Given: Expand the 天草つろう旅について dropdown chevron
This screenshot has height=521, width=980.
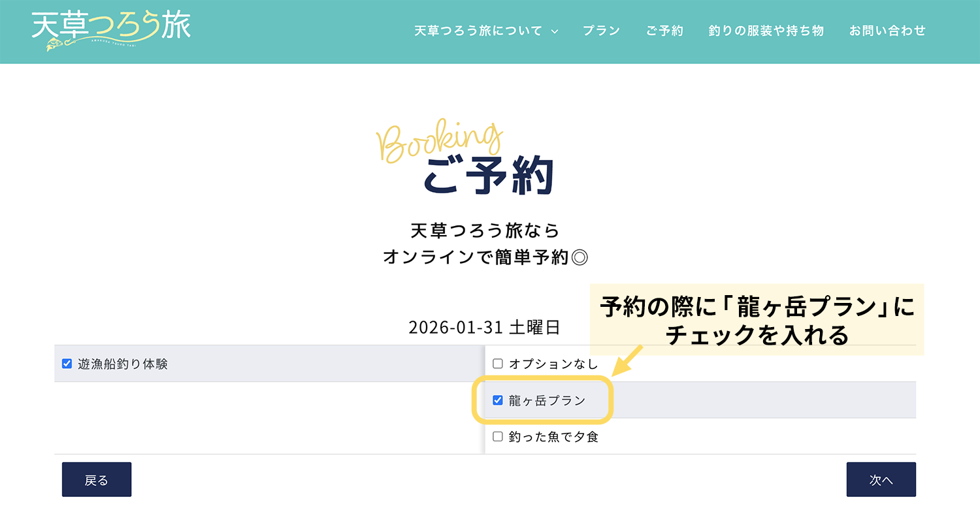Looking at the screenshot, I should pyautogui.click(x=555, y=31).
